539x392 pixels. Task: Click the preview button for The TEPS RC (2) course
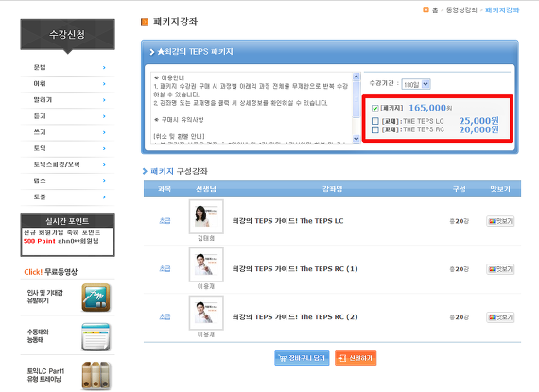click(x=500, y=317)
